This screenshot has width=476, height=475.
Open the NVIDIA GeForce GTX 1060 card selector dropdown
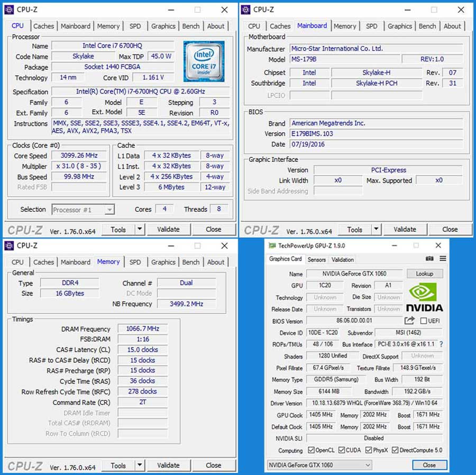[x=319, y=465]
